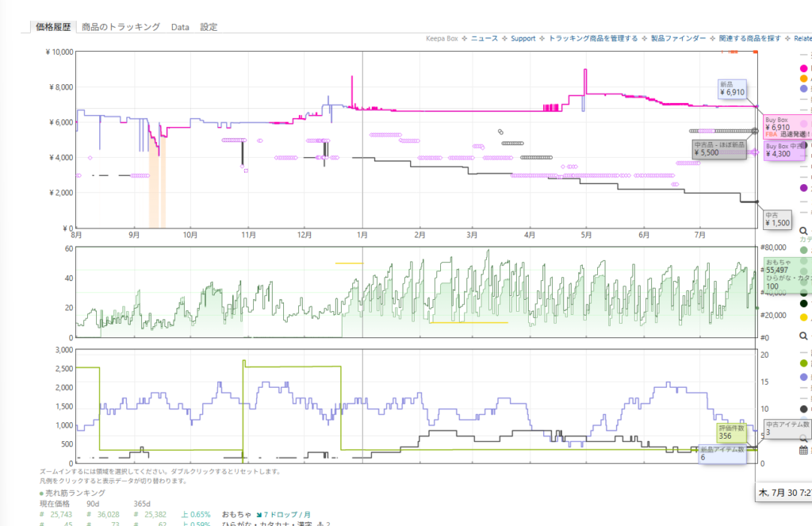Click the 売れ筋ランキング heading

click(x=75, y=493)
